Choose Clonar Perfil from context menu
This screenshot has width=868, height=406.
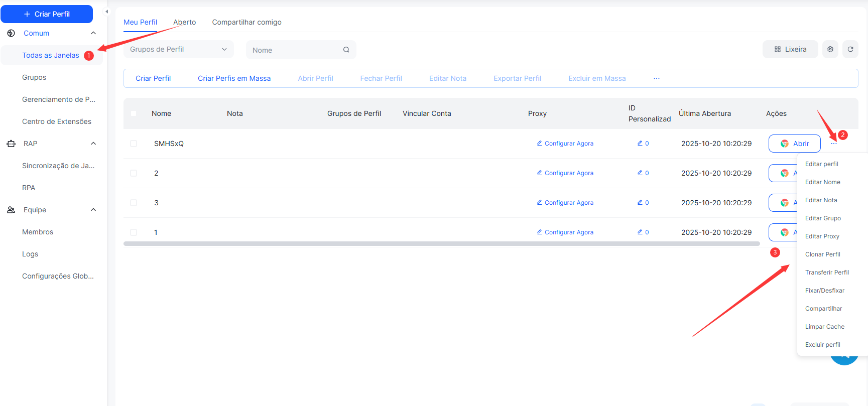(x=822, y=254)
